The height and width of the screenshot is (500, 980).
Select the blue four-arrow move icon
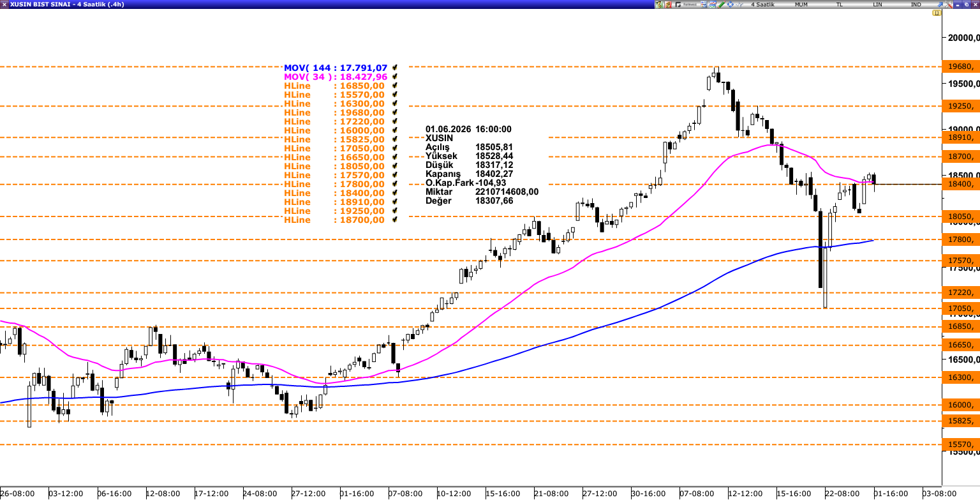tap(730, 4)
